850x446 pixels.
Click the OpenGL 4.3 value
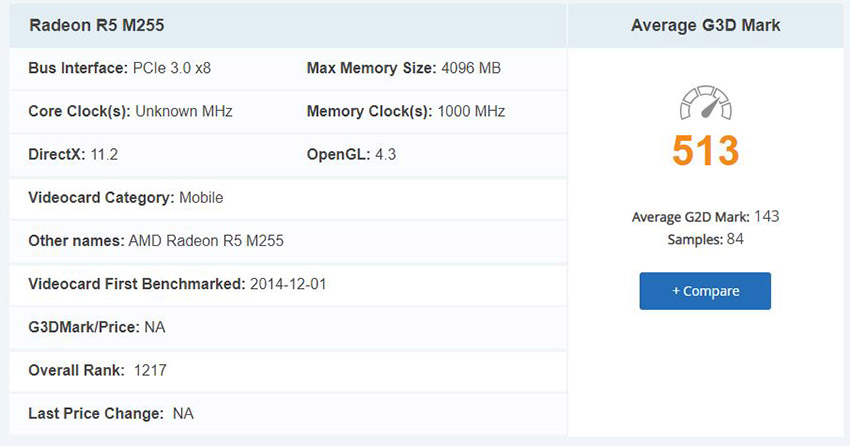click(x=385, y=154)
